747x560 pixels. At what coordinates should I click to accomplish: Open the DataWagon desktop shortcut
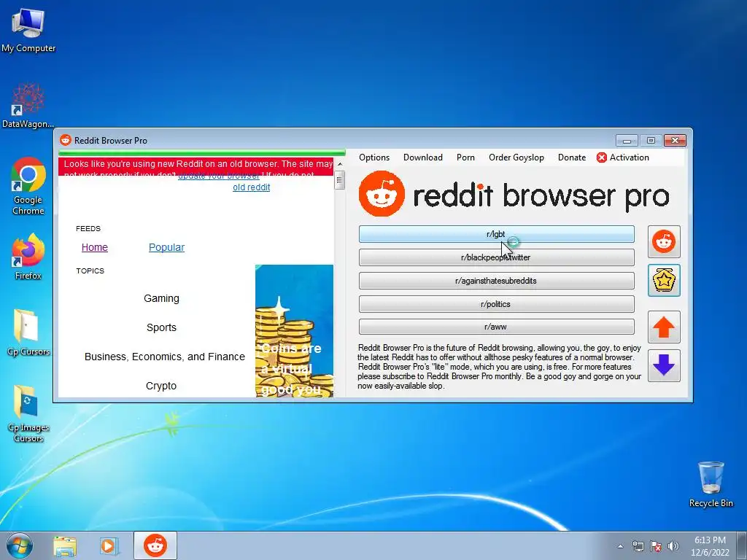coord(28,106)
